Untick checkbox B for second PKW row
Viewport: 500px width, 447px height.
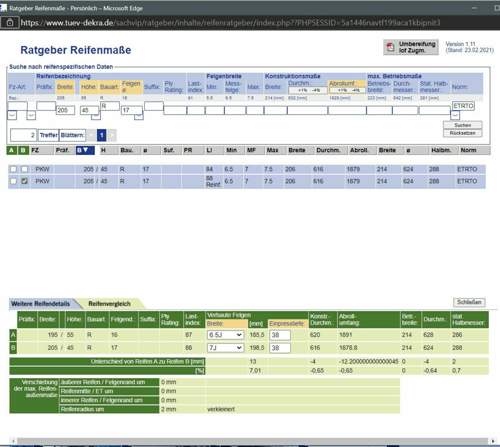pos(24,181)
